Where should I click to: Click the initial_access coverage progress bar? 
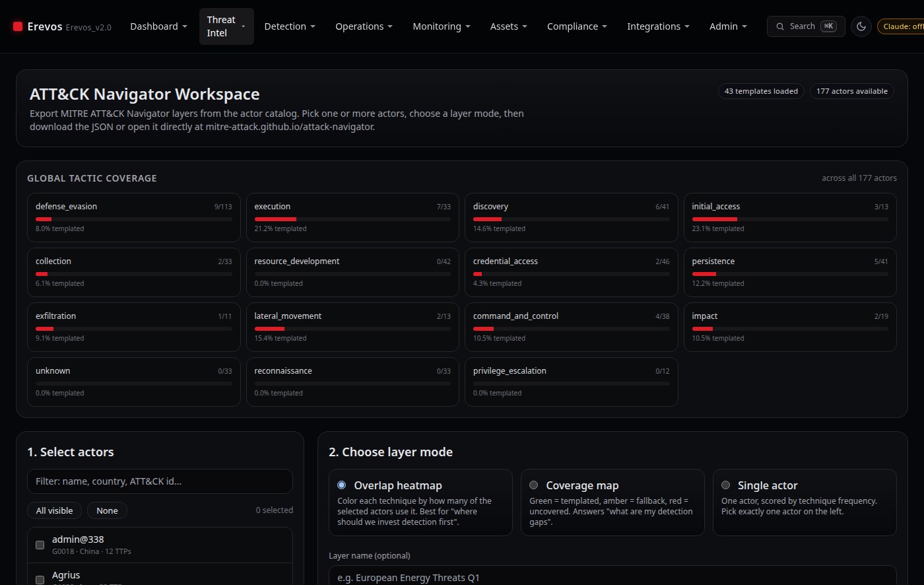790,219
